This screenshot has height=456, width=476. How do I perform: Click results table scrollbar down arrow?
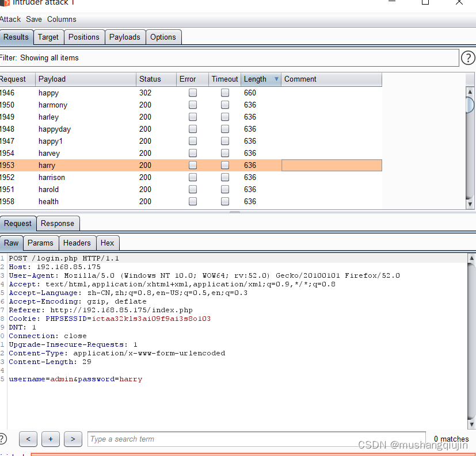470,204
